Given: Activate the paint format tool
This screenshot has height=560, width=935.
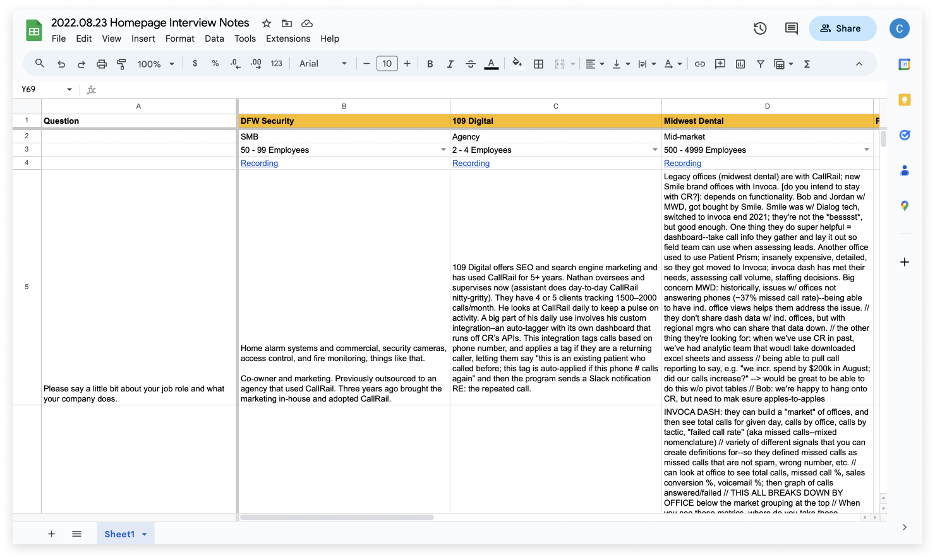Looking at the screenshot, I should pyautogui.click(x=121, y=64).
